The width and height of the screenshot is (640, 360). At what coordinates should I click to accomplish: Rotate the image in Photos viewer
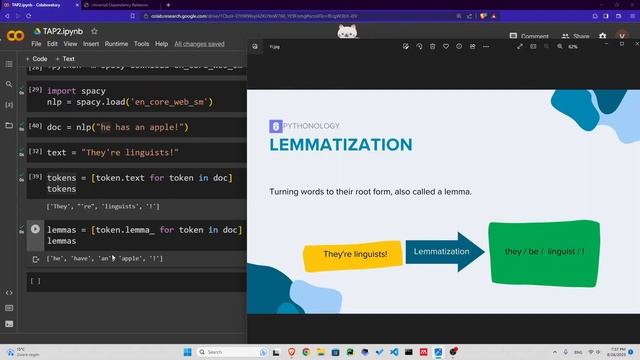(x=419, y=47)
